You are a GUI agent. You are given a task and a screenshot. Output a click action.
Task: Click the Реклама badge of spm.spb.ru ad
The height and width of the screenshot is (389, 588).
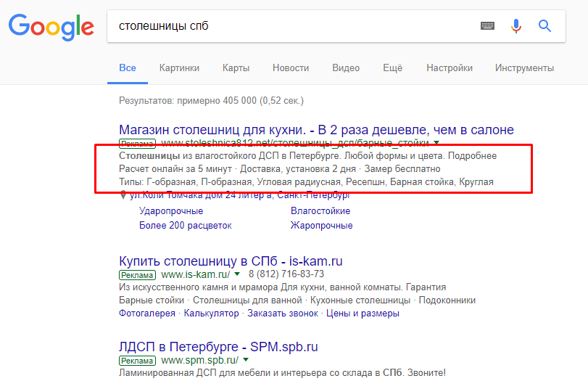[137, 361]
